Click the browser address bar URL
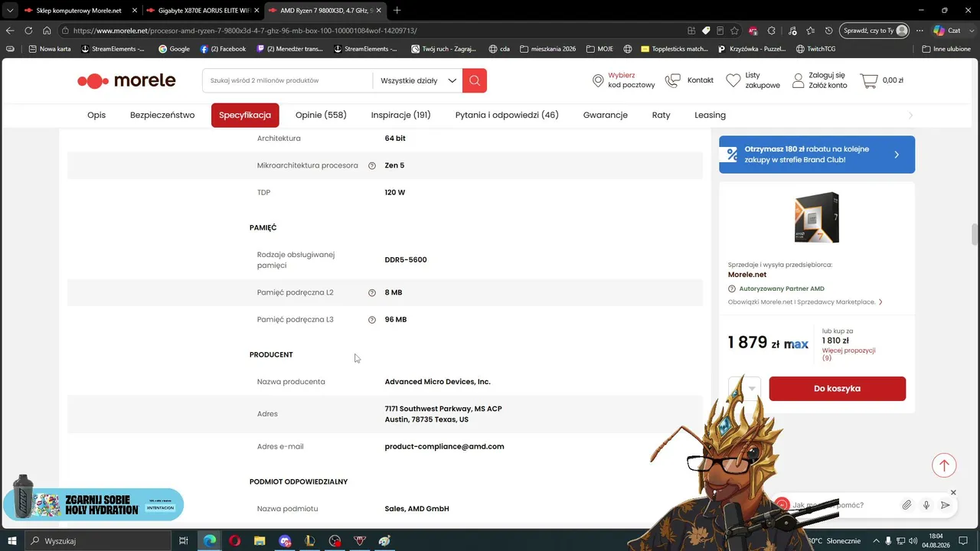This screenshot has height=551, width=980. pyautogui.click(x=245, y=31)
